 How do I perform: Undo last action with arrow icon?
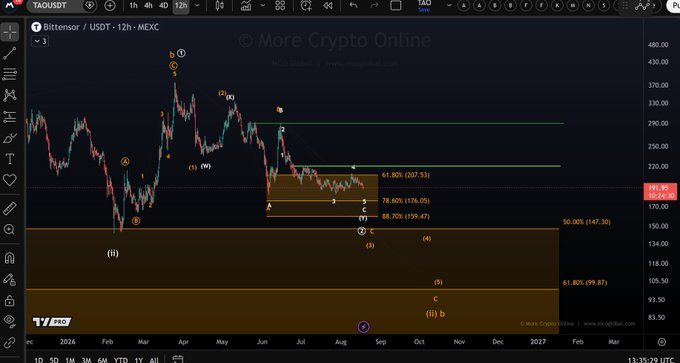tap(353, 6)
